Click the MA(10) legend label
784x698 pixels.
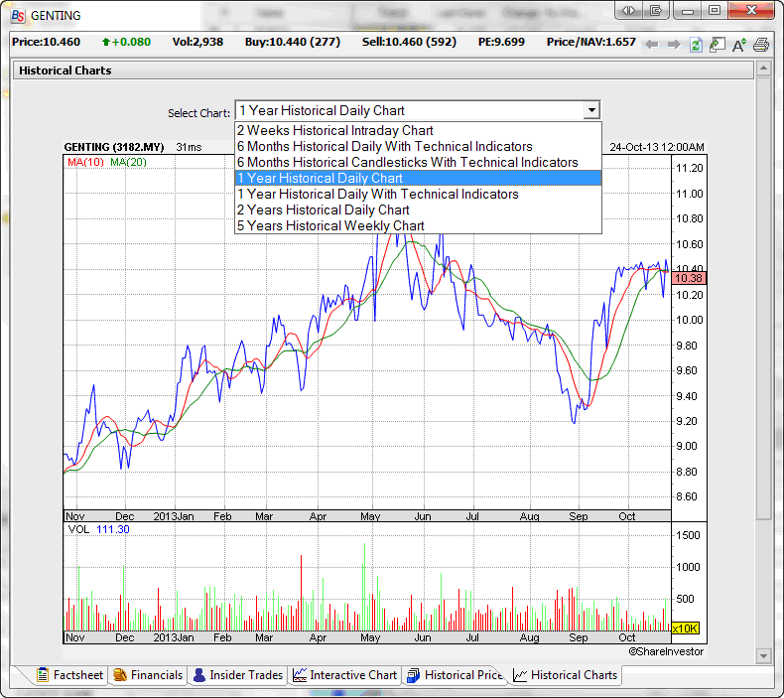pyautogui.click(x=85, y=162)
